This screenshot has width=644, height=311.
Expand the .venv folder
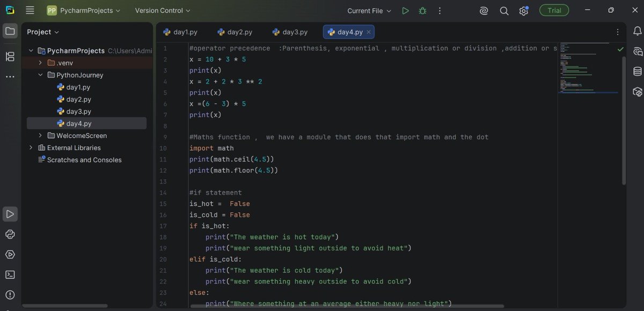40,63
